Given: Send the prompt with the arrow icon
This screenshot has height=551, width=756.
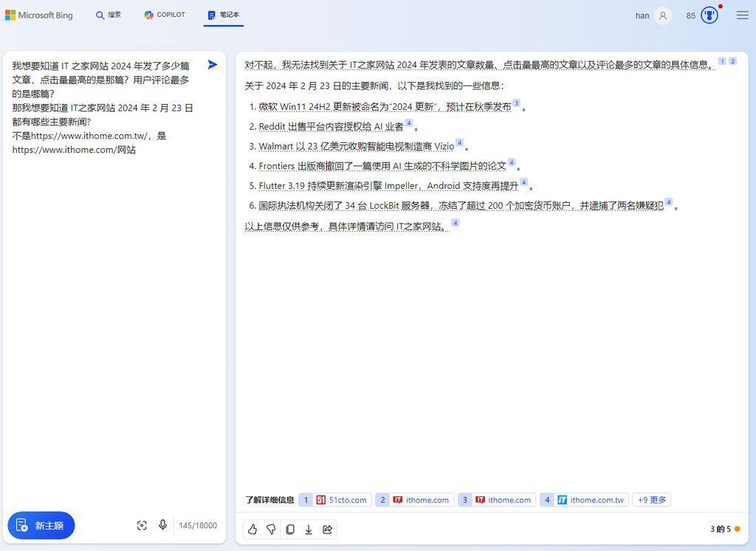Looking at the screenshot, I should (213, 64).
